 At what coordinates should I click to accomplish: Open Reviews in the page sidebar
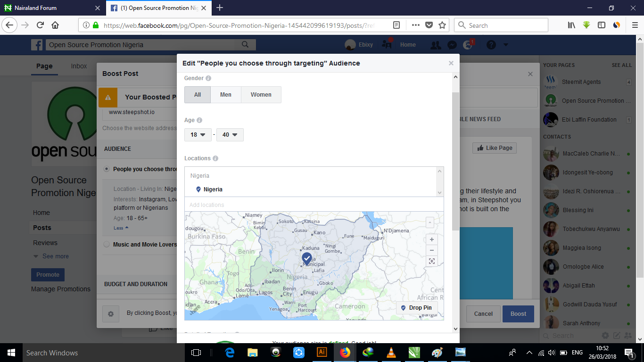tap(45, 243)
